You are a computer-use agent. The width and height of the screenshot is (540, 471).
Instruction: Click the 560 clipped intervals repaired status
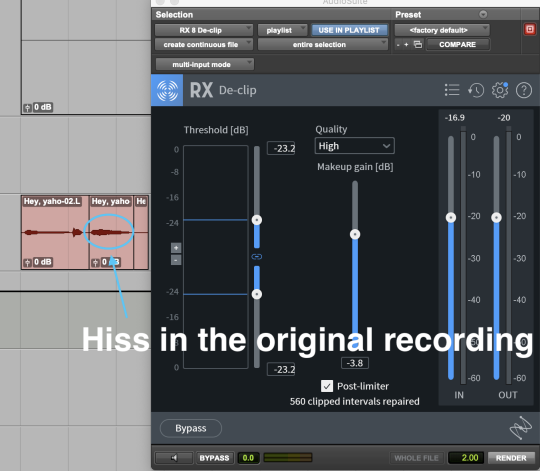[x=354, y=401]
